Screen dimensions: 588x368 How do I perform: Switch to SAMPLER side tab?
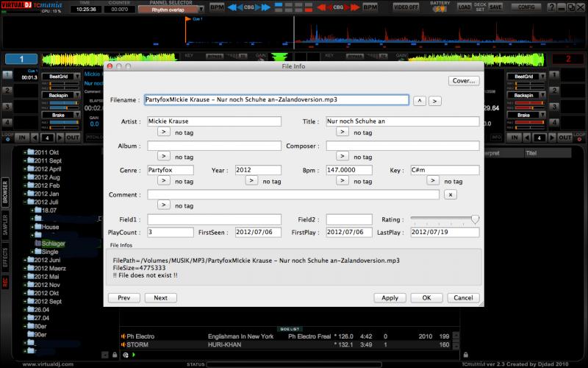(x=5, y=225)
